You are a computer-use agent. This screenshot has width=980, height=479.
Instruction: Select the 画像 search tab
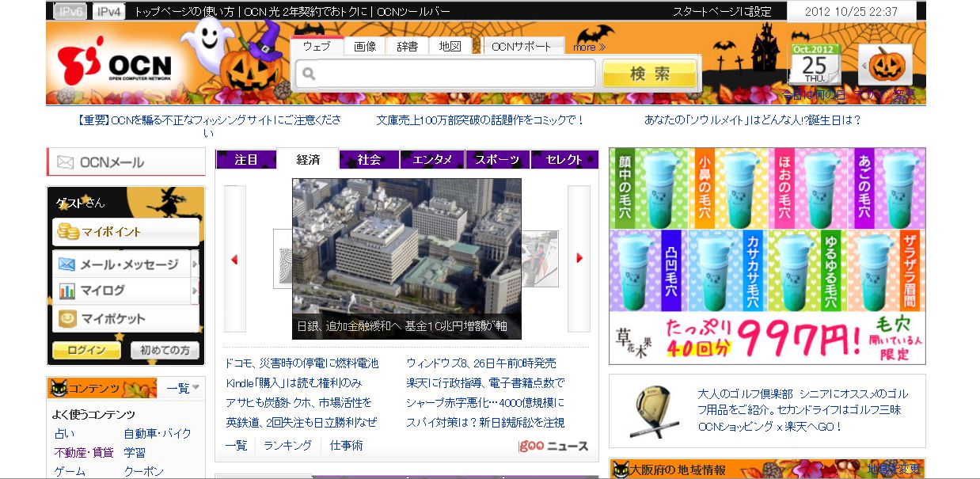tap(365, 46)
